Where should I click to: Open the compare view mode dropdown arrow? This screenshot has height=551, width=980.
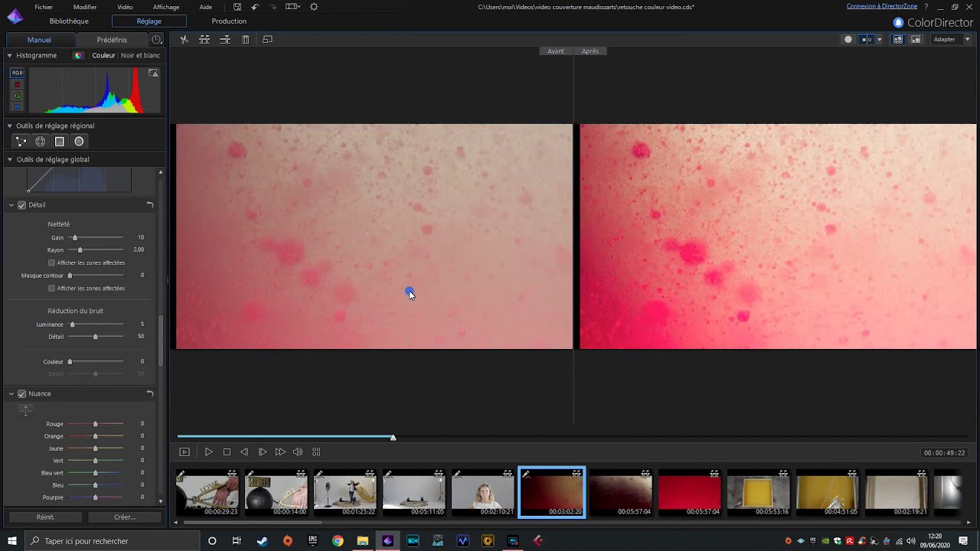pos(880,39)
